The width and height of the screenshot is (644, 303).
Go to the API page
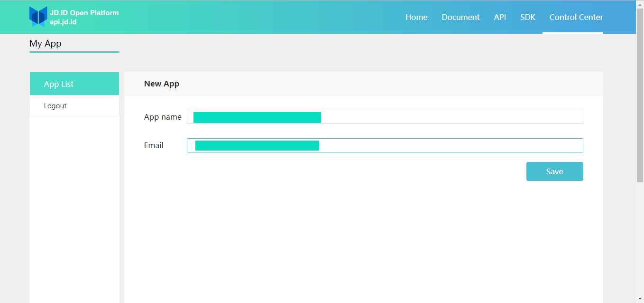[500, 17]
